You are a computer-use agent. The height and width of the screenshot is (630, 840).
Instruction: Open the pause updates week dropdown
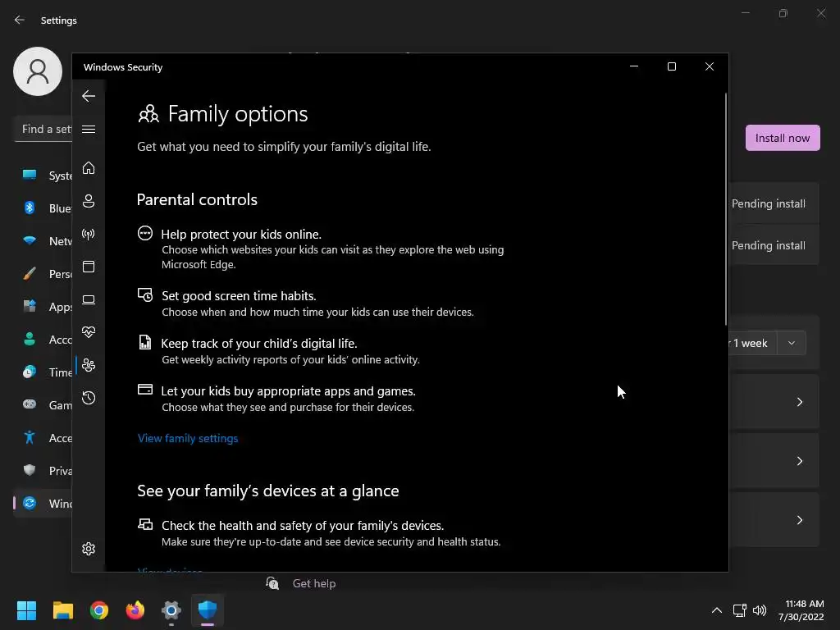(x=791, y=343)
